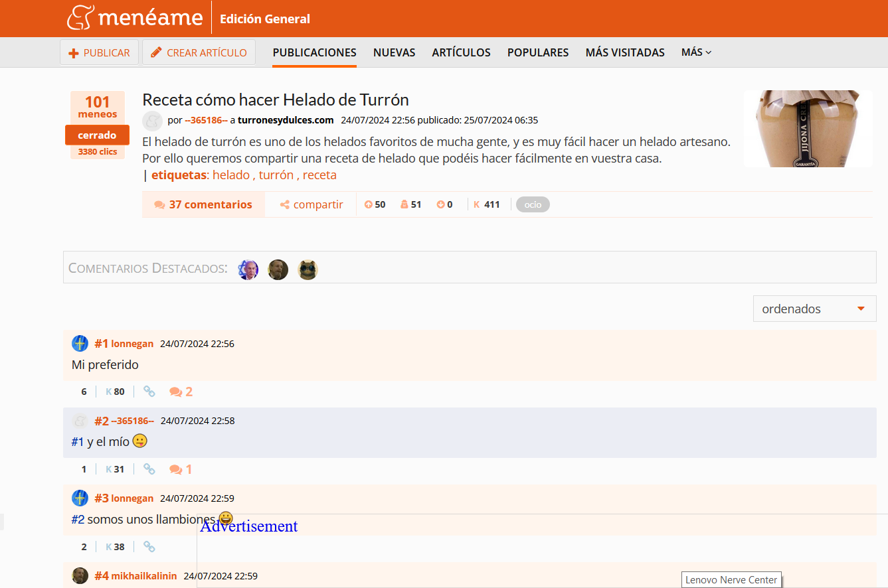Open first featured comment avatar
Image resolution: width=888 pixels, height=588 pixels.
(x=248, y=269)
